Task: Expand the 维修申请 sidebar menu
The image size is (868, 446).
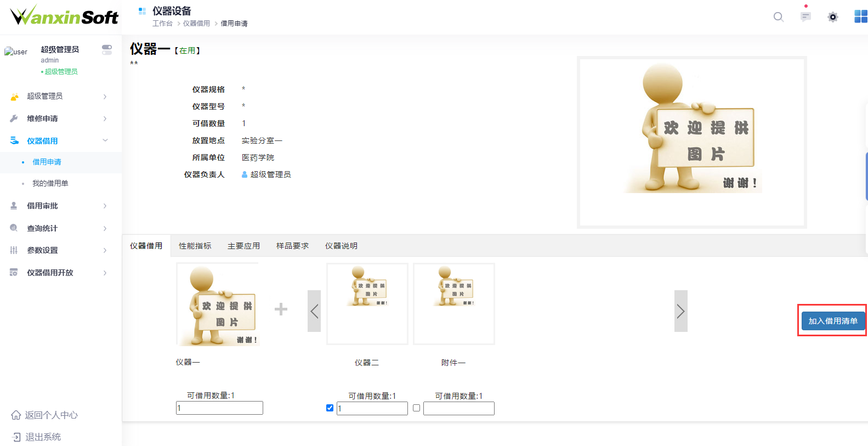Action: (60, 118)
